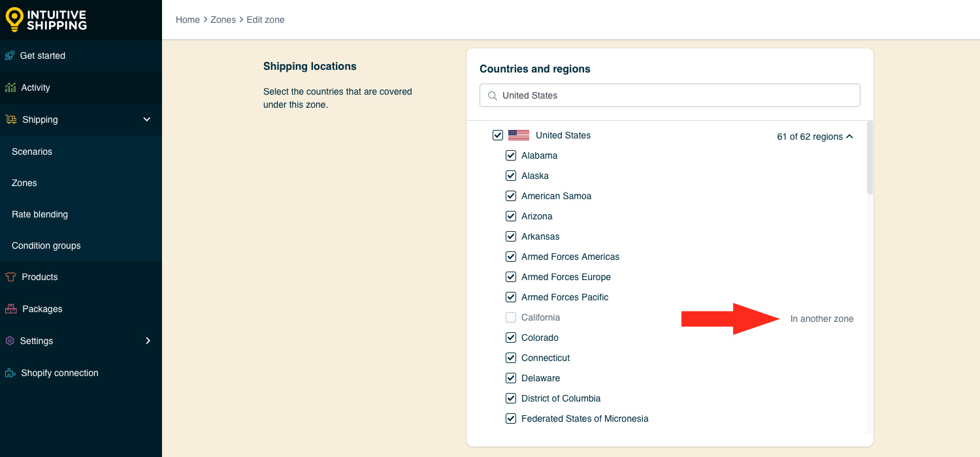Open the Zones menu item
The width and height of the screenshot is (980, 457).
pyautogui.click(x=24, y=183)
